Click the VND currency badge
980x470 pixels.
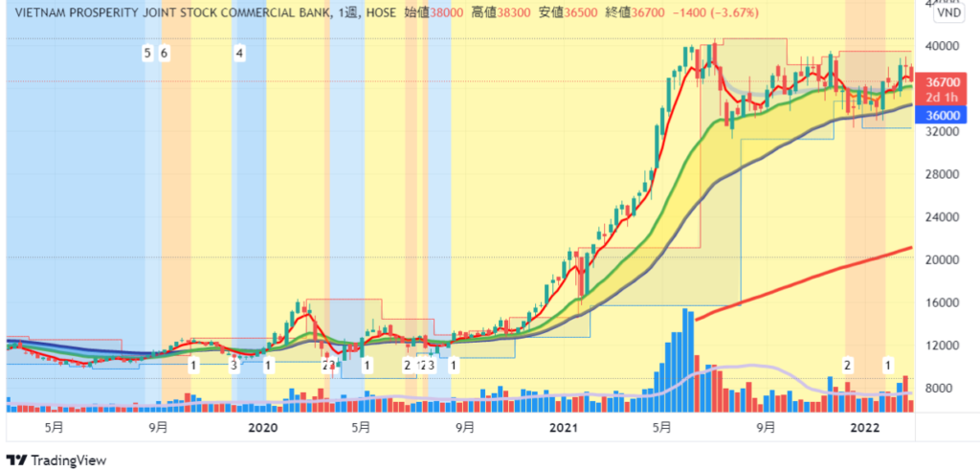(948, 13)
